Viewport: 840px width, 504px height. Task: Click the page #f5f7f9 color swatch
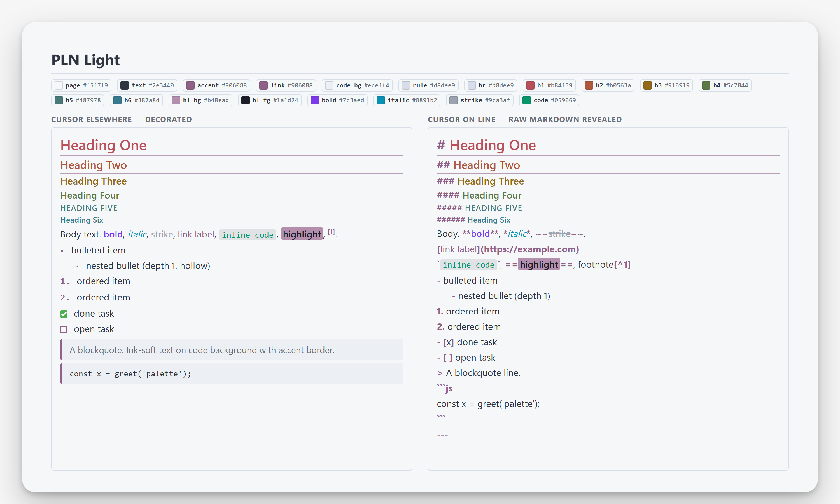tap(81, 85)
